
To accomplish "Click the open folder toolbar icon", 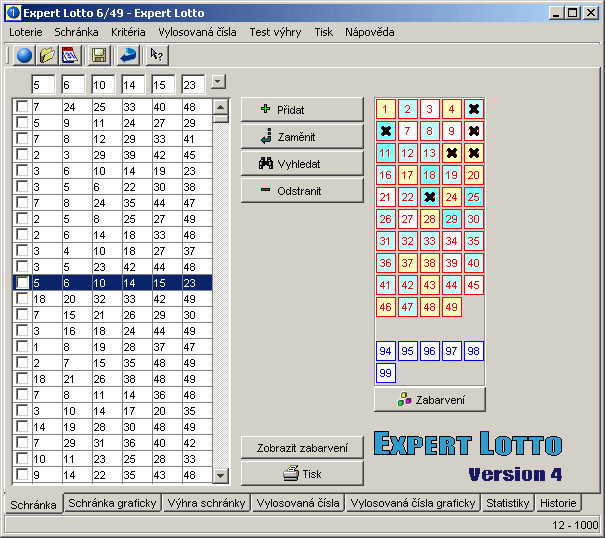I will point(47,55).
